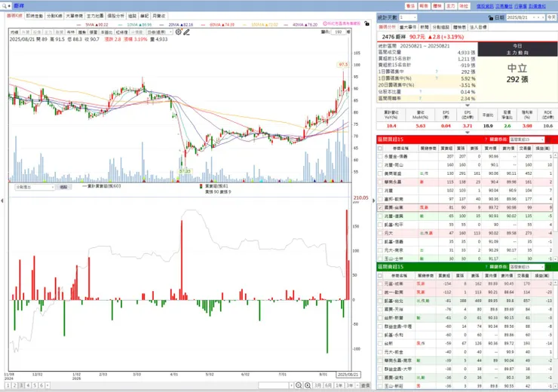Switch to 分點K線 tab
This screenshot has width=558, height=392.
[x=54, y=16]
